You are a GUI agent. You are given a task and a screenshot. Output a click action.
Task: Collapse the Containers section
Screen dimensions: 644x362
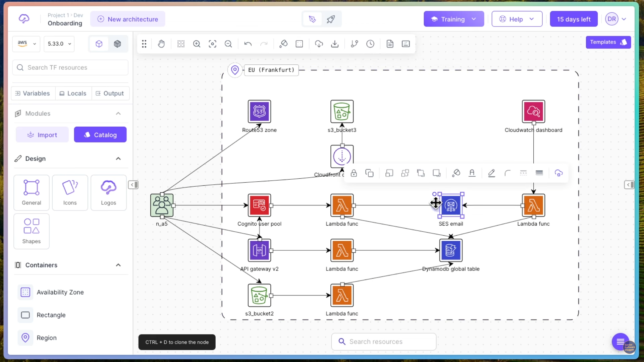118,265
